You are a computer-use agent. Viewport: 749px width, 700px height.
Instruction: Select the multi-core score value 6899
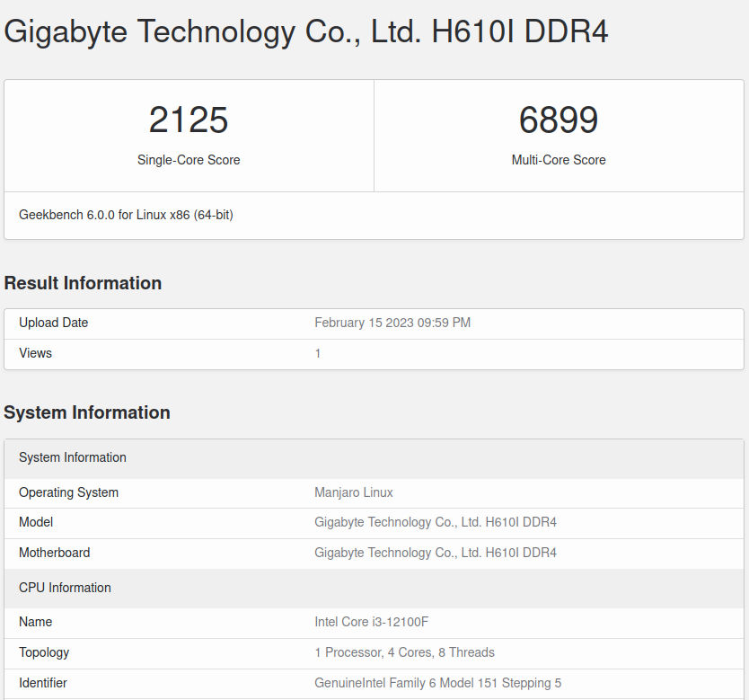click(x=559, y=120)
